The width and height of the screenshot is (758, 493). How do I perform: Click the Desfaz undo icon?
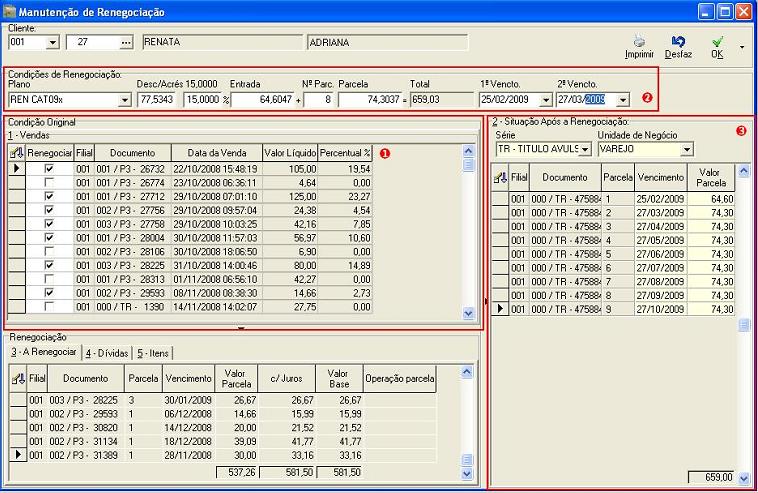(678, 41)
